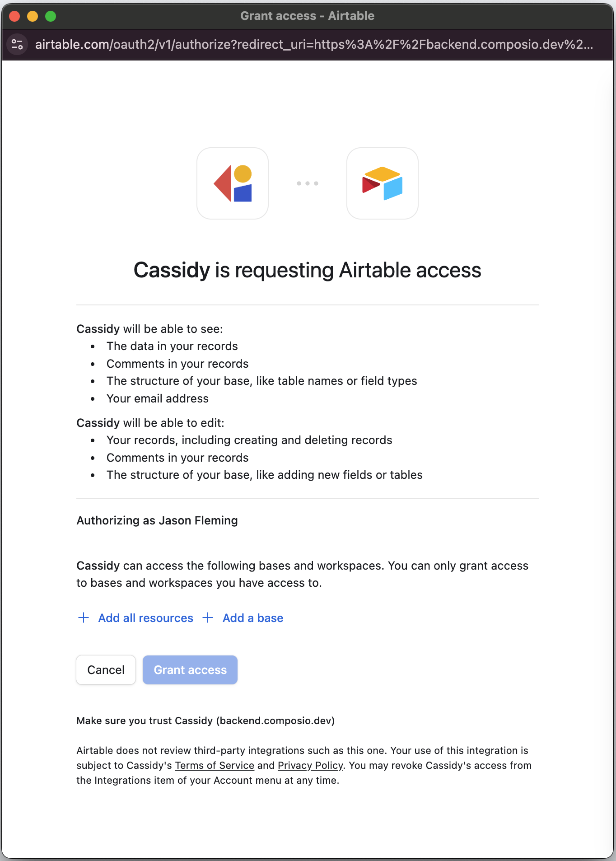Open Cassidy's Privacy Policy
The image size is (616, 861).
click(x=310, y=765)
